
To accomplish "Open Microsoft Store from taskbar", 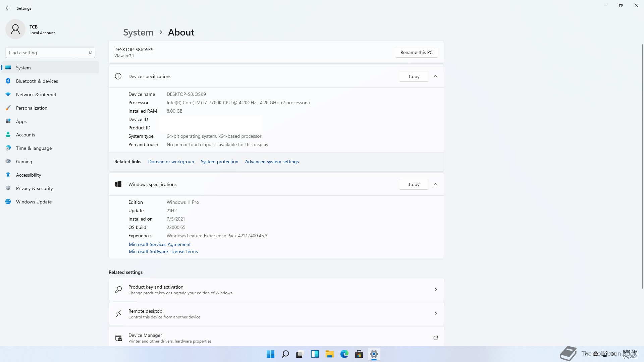I will pos(359,354).
